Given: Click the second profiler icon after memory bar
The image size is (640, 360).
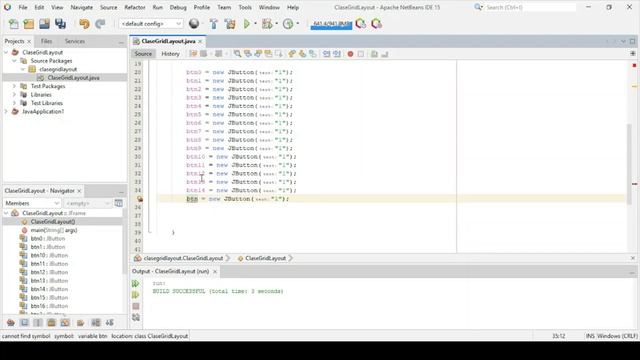Looking at the screenshot, I should pos(376,24).
